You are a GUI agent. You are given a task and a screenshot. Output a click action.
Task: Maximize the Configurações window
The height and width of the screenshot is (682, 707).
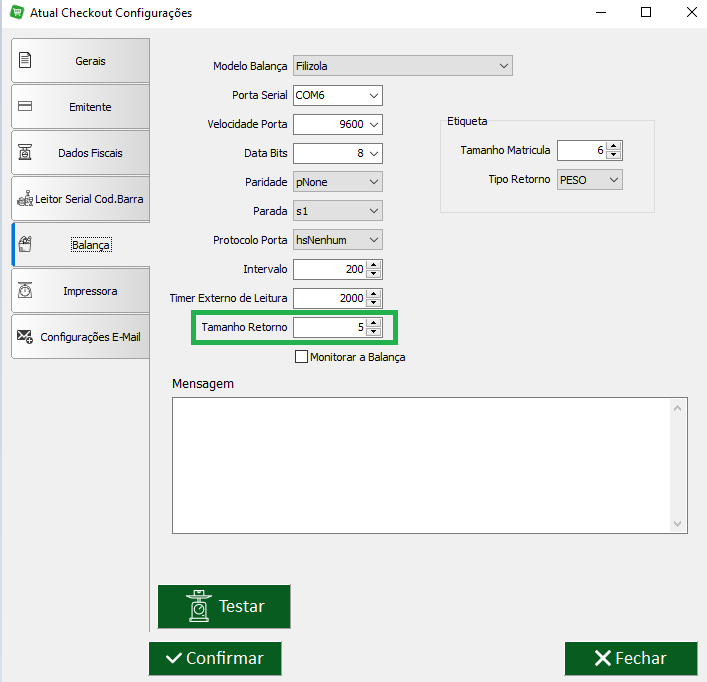[x=646, y=12]
